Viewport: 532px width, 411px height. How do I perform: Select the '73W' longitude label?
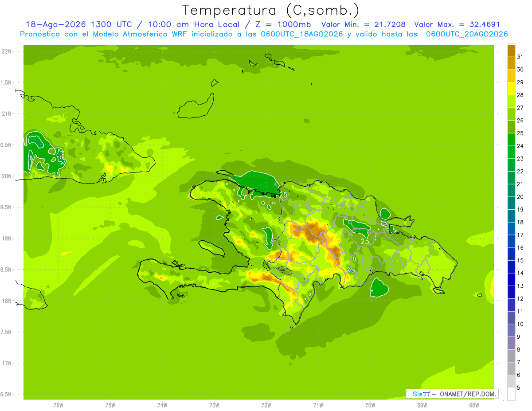pos(214,405)
